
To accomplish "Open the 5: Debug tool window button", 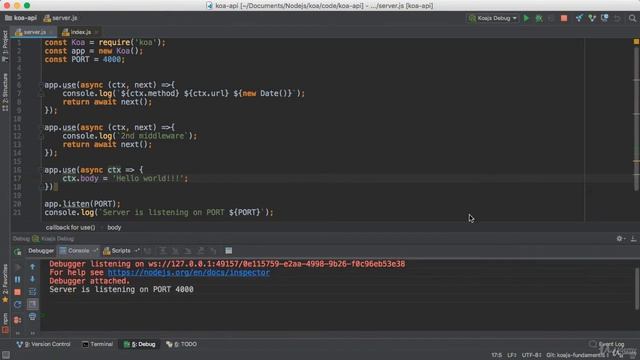I will (x=140, y=344).
